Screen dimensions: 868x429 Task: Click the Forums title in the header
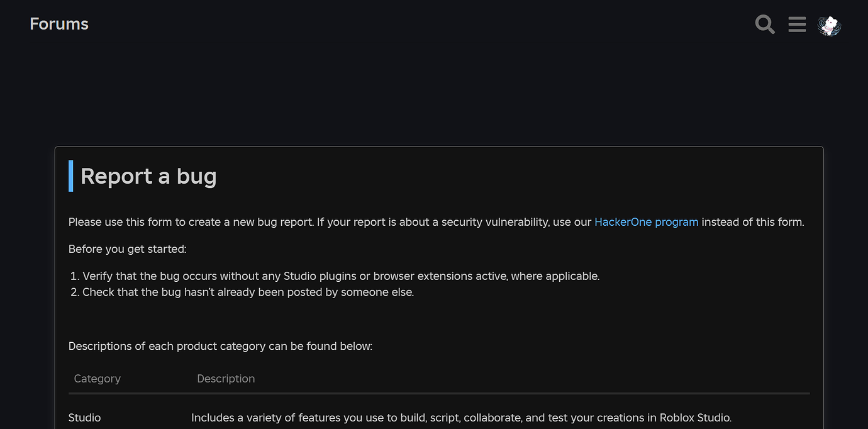(58, 23)
